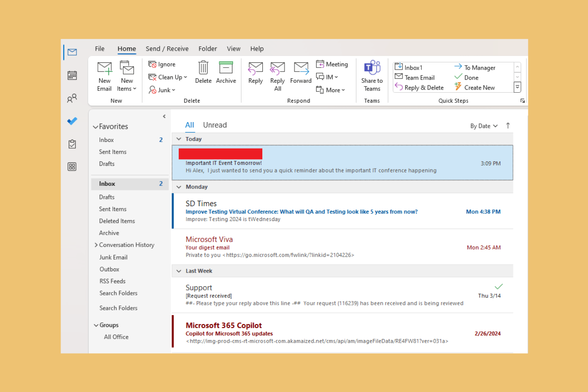This screenshot has width=588, height=392.
Task: Select the Home ribbon tab
Action: point(127,49)
